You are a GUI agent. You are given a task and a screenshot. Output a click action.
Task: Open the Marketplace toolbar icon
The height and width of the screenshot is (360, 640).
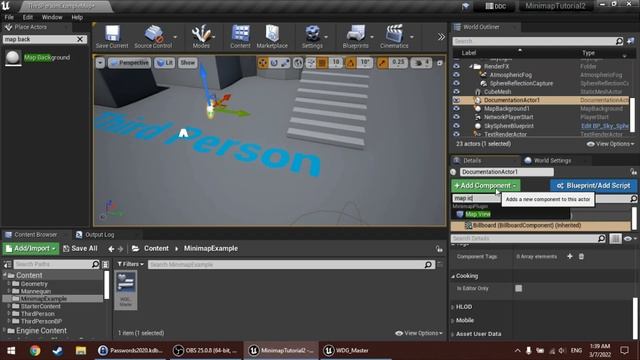(x=272, y=36)
